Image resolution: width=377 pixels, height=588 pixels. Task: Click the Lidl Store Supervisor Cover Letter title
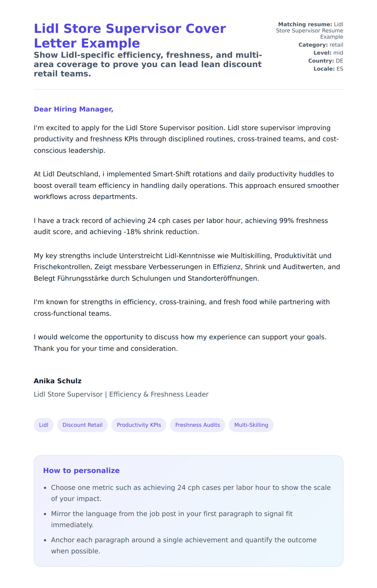(130, 36)
